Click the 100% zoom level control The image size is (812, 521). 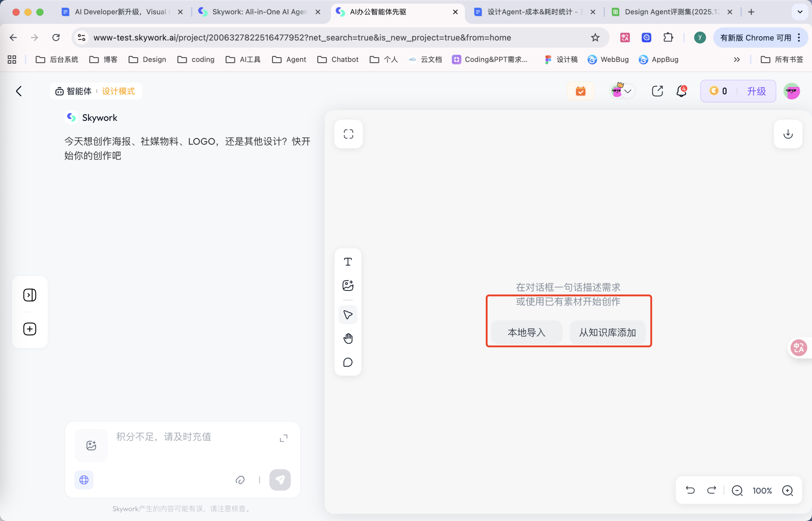click(762, 490)
